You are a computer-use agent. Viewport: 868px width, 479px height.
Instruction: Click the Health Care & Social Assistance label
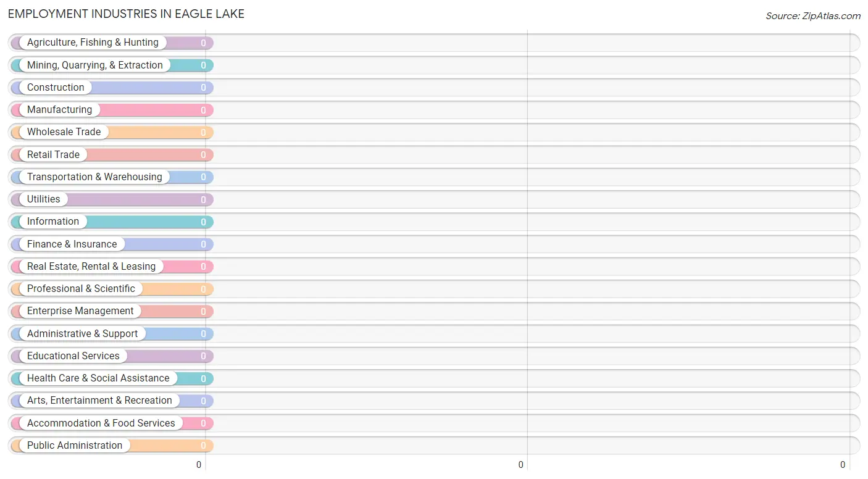[98, 378]
